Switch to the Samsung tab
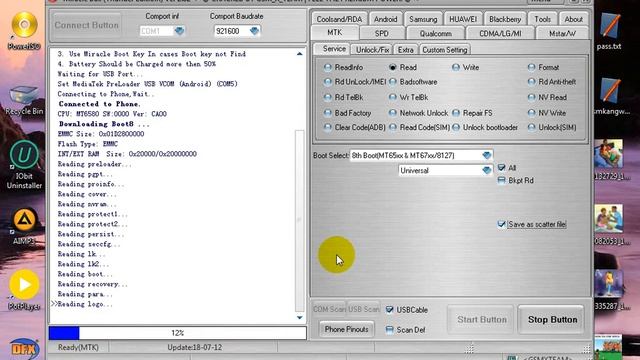 pyautogui.click(x=423, y=19)
